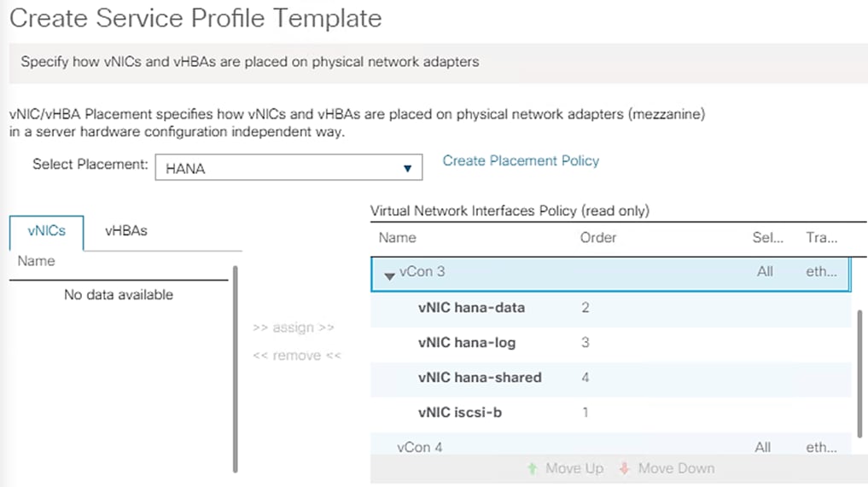Select the vNIC hana-data row

(471, 307)
